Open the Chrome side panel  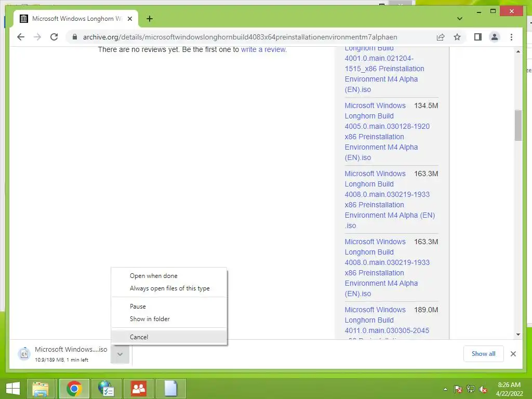click(478, 37)
